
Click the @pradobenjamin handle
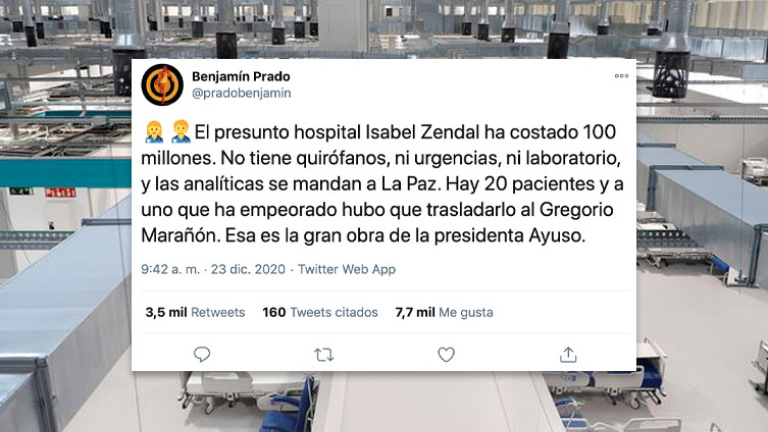pyautogui.click(x=241, y=93)
